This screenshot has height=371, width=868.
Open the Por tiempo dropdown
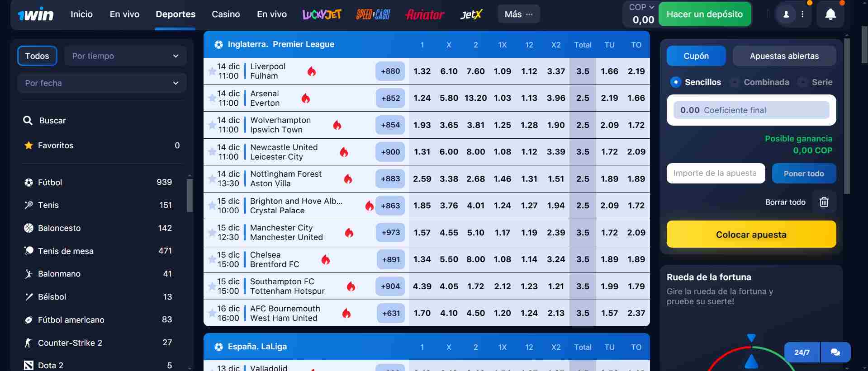click(125, 56)
